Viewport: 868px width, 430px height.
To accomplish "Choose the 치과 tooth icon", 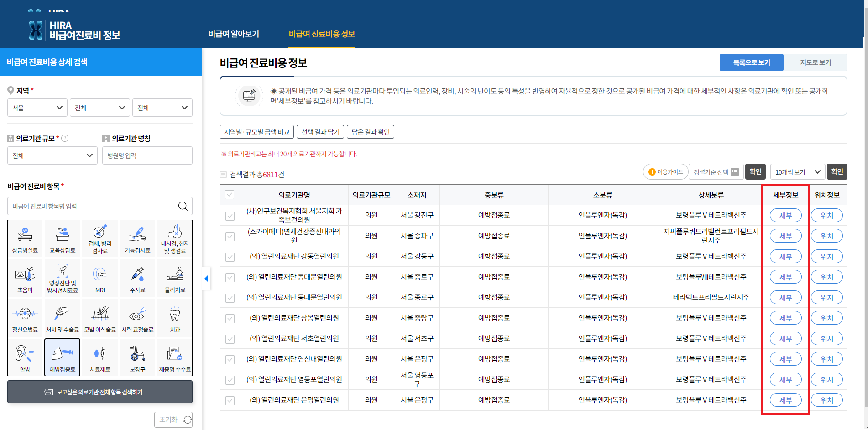I will (x=175, y=319).
